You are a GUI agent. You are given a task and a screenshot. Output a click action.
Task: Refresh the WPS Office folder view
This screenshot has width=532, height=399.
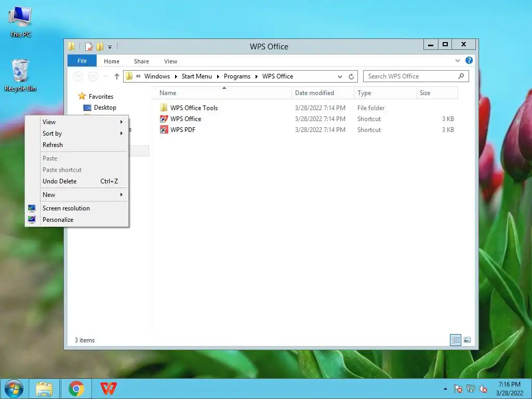351,77
